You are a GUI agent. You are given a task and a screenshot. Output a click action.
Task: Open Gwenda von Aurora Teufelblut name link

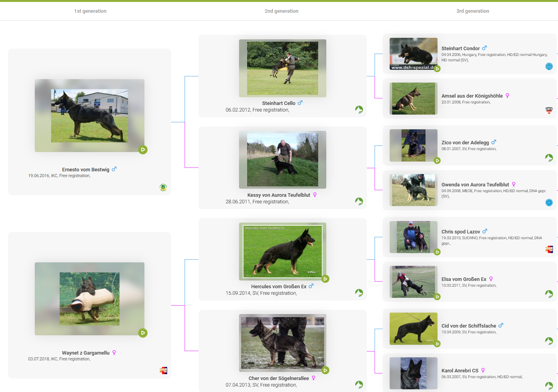(475, 185)
